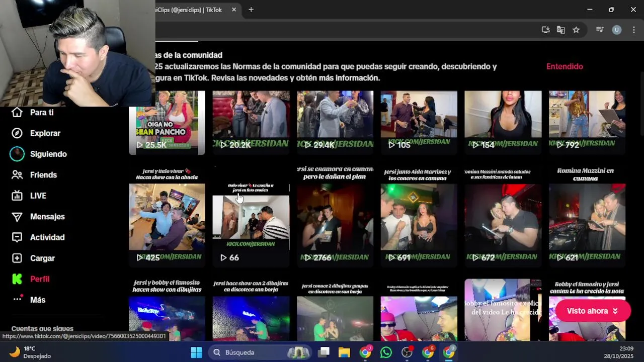The image size is (644, 362).
Task: Click the green Kick Perfil icon
Action: 17,279
